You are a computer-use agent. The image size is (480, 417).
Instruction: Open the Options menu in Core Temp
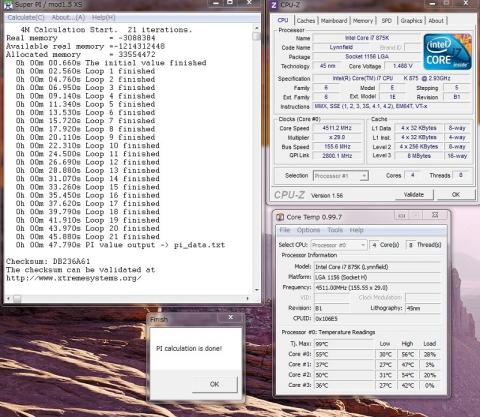(308, 230)
